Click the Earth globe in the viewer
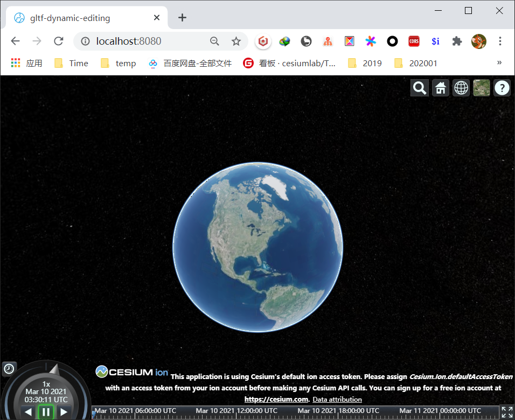The width and height of the screenshot is (515, 420). [258, 247]
